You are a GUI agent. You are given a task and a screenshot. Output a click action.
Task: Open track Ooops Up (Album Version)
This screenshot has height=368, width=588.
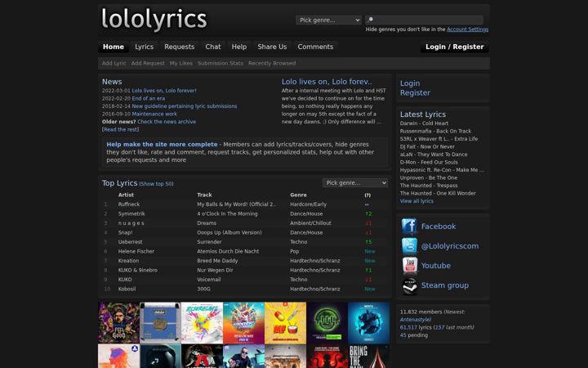coord(229,232)
